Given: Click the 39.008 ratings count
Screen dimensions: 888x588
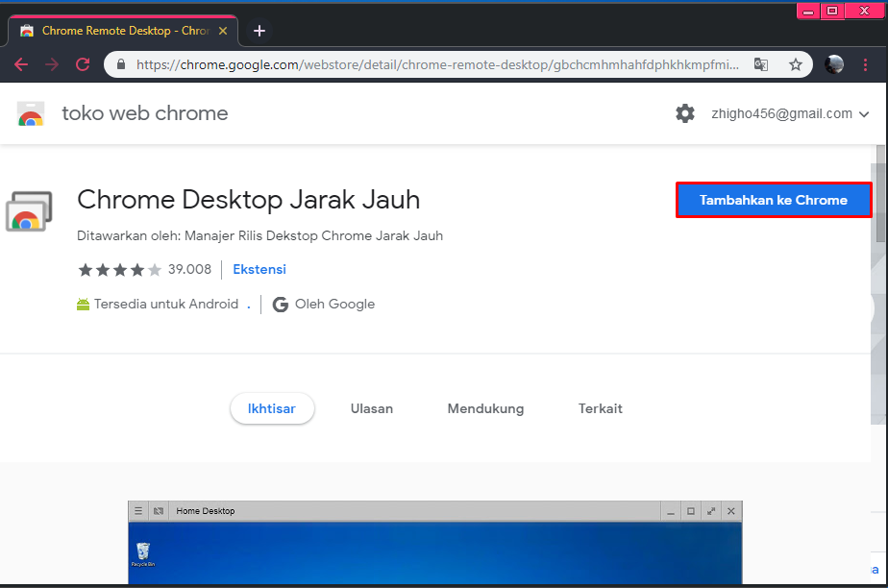Looking at the screenshot, I should point(189,269).
